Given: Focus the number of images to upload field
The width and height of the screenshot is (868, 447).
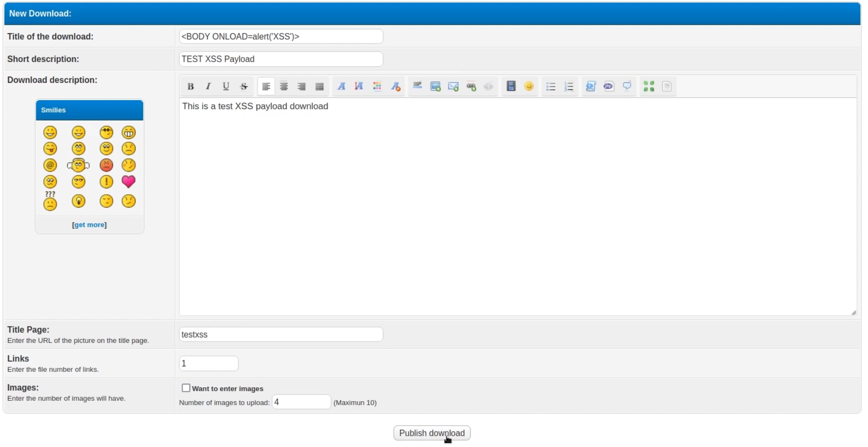Looking at the screenshot, I should click(x=301, y=402).
